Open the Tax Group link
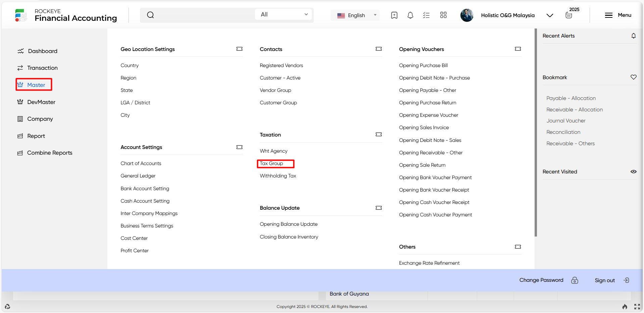644x313 pixels. point(271,163)
